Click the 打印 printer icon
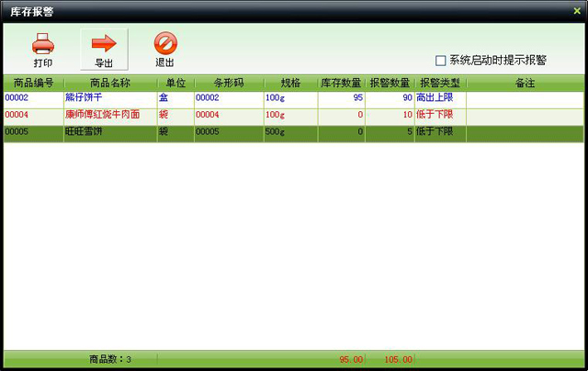 pyautogui.click(x=42, y=43)
